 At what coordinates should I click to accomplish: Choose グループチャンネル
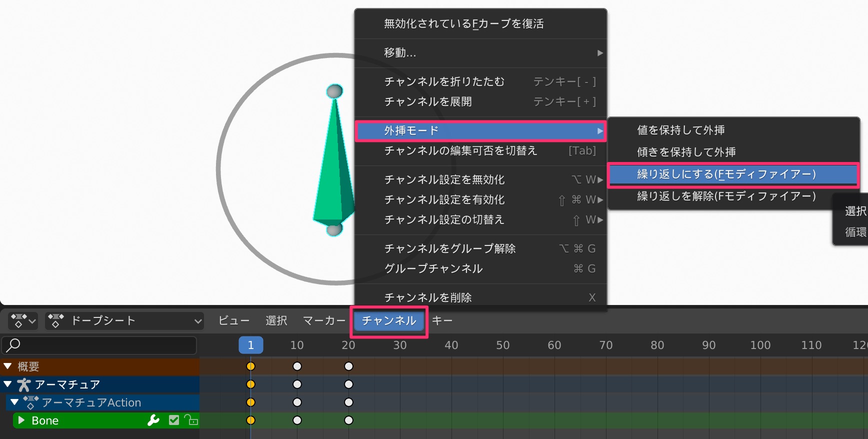click(480, 269)
